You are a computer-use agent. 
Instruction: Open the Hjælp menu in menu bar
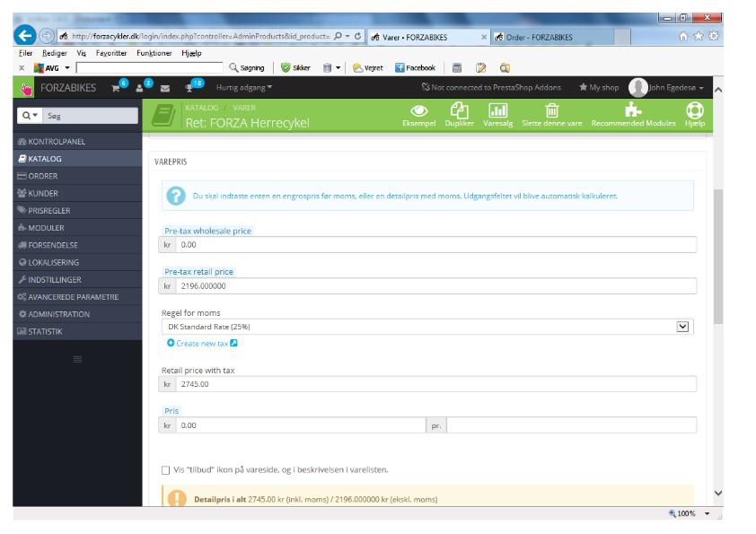coord(191,53)
